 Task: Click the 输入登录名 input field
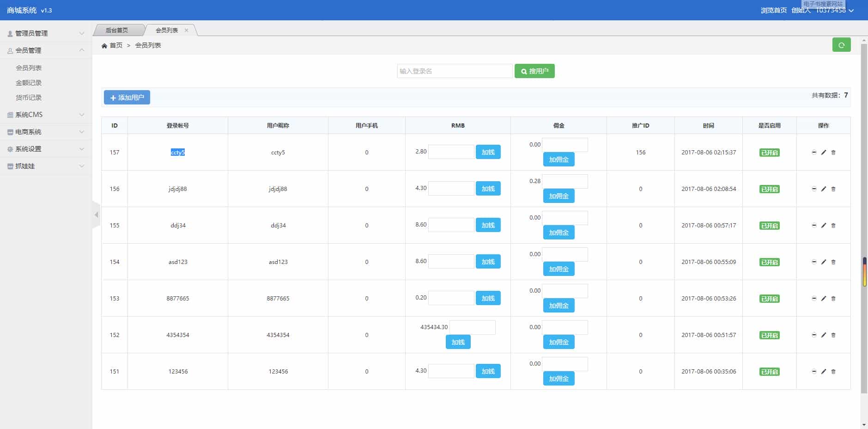[454, 71]
